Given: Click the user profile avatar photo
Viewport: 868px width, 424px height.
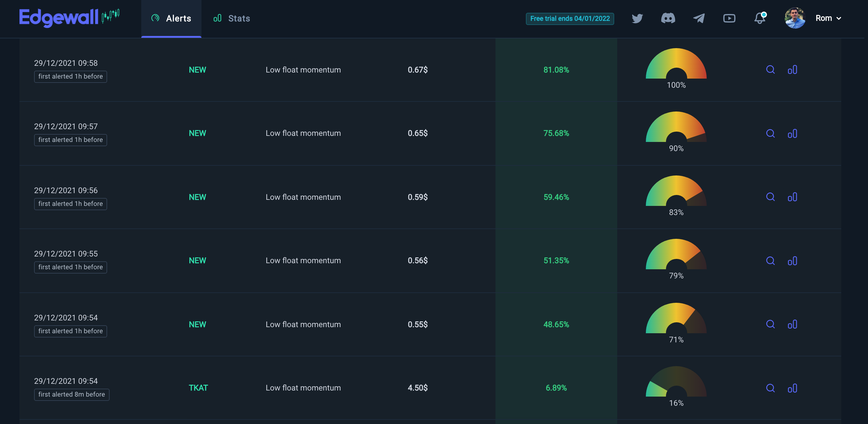Looking at the screenshot, I should coord(795,18).
